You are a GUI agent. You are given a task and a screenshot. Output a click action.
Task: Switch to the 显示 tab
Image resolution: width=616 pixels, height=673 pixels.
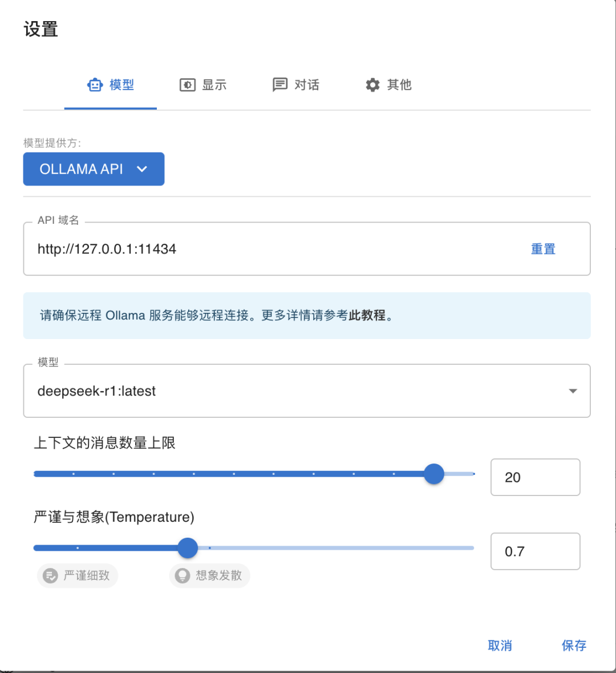(203, 84)
